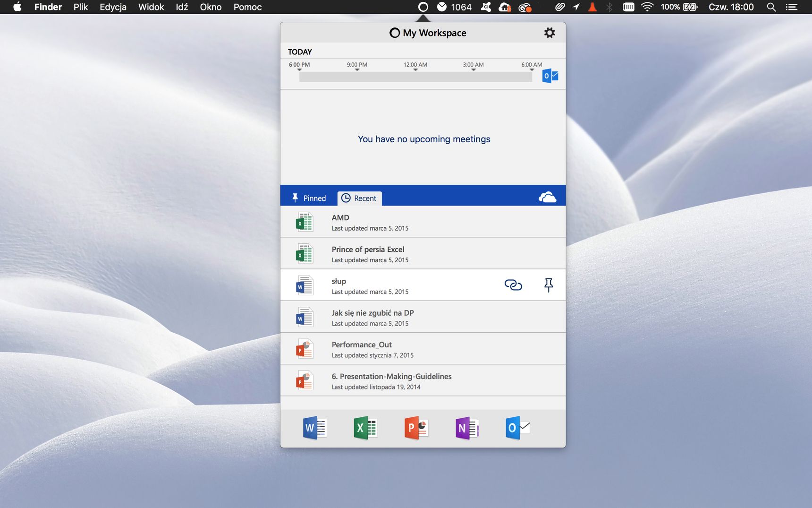This screenshot has width=812, height=508.
Task: Select the Recent tab
Action: point(359,198)
